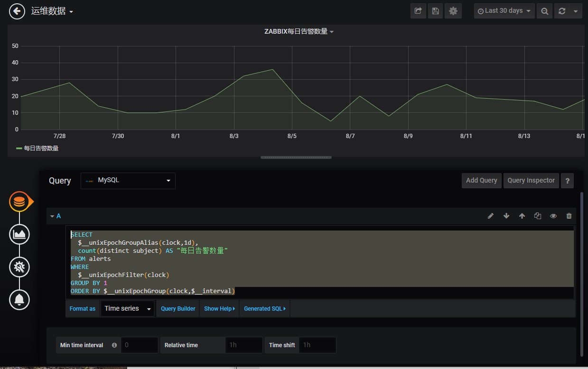Grab the panel resize handle bar
Viewport: 588px width, 369px height.
point(296,157)
